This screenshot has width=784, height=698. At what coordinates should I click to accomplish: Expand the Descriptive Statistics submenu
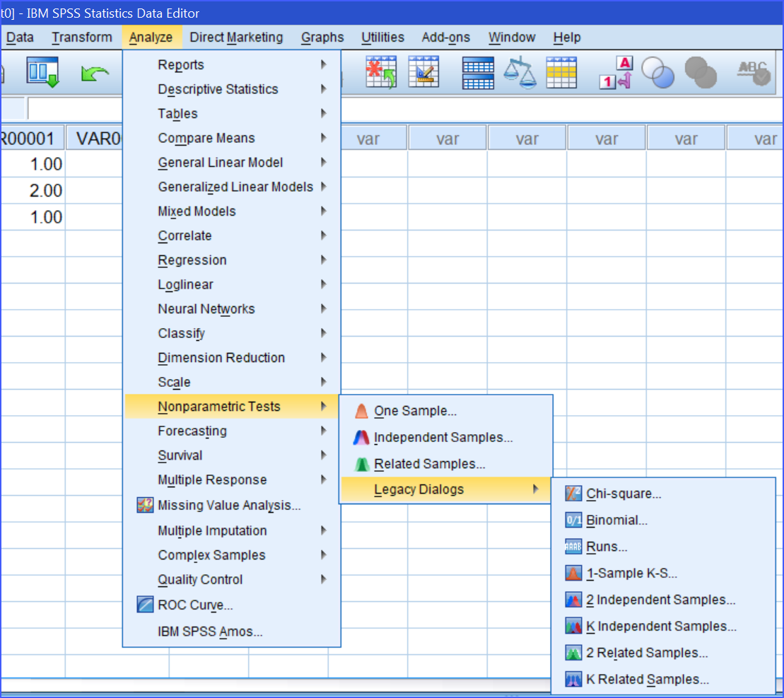(218, 89)
